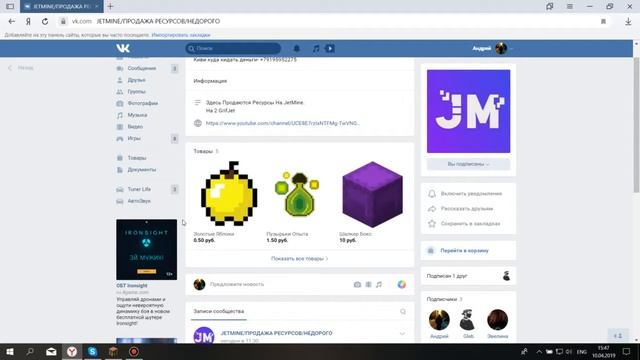The width and height of the screenshot is (640, 360).
Task: Open a new browser tab
Action: tap(110, 7)
